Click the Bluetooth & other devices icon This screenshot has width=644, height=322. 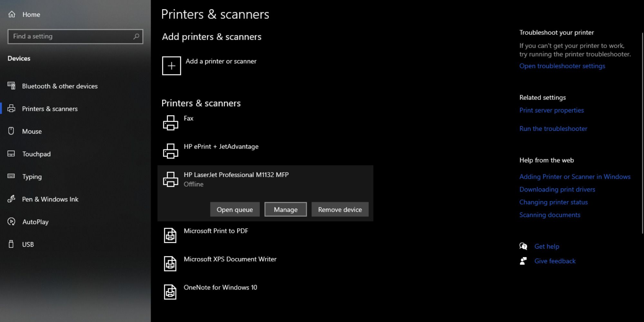[11, 86]
